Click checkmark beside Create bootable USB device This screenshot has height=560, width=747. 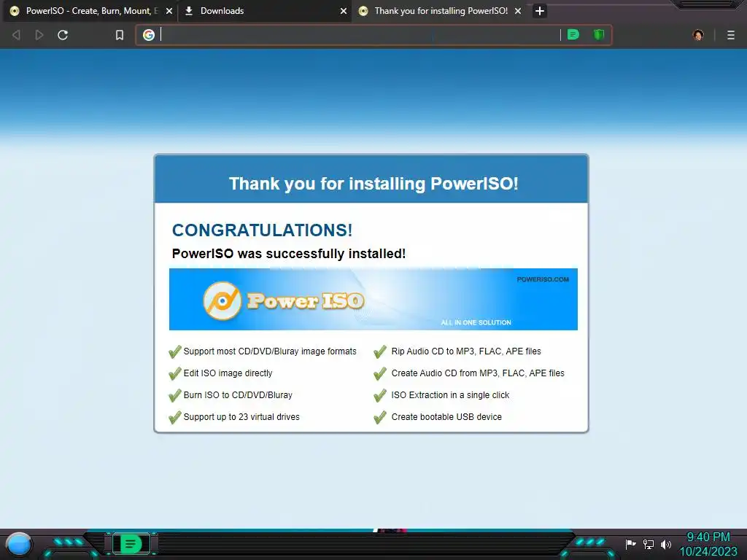tap(380, 417)
